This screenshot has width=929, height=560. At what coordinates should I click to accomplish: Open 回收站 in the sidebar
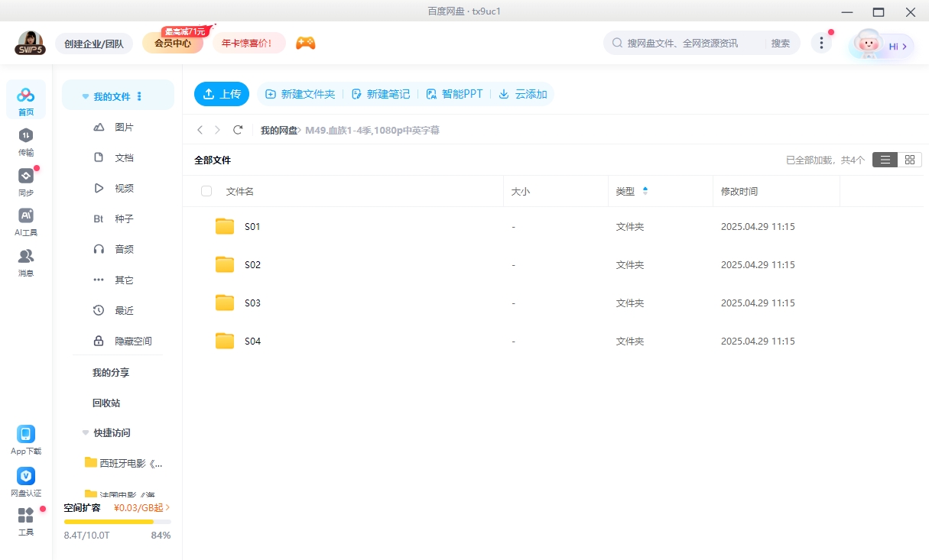[106, 403]
